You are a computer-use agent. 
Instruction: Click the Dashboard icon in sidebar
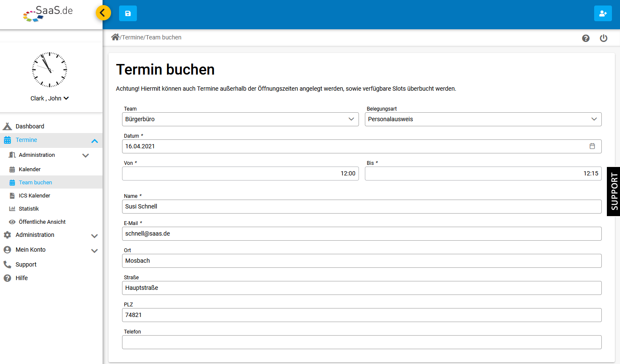click(7, 126)
